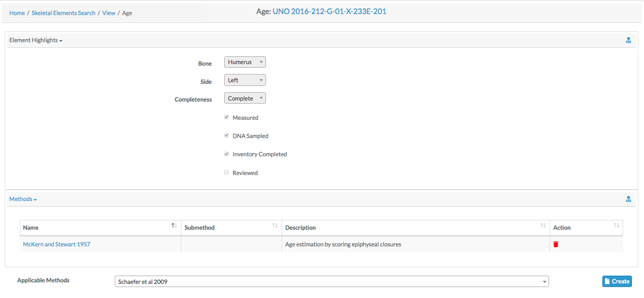Toggle the Measured checkbox
The height and width of the screenshot is (298, 644).
[227, 117]
